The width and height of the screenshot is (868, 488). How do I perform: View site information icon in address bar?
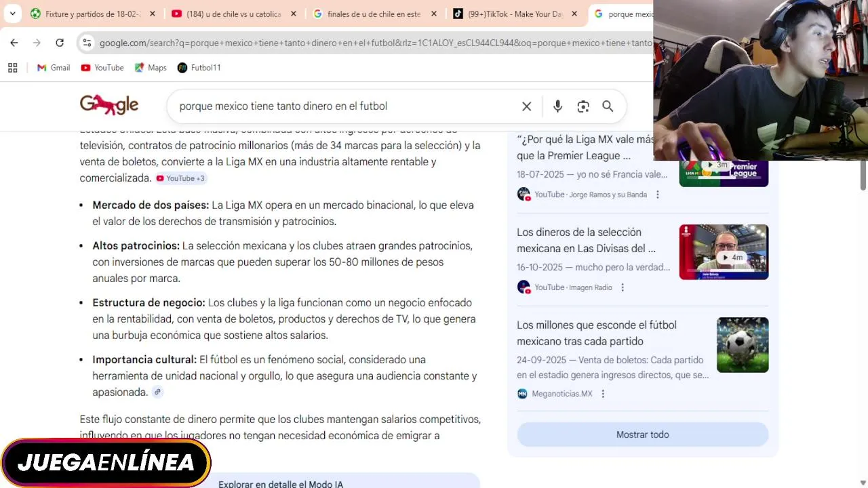click(x=87, y=43)
